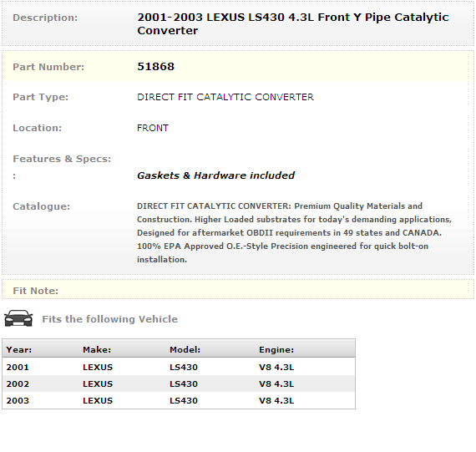Click Gaskets & Hardware included text
Image resolution: width=476 pixels, height=452 pixels.
pos(215,175)
